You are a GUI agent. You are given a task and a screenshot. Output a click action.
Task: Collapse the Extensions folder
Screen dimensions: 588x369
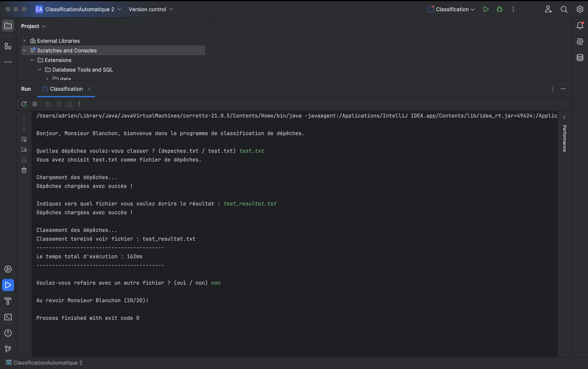click(32, 60)
